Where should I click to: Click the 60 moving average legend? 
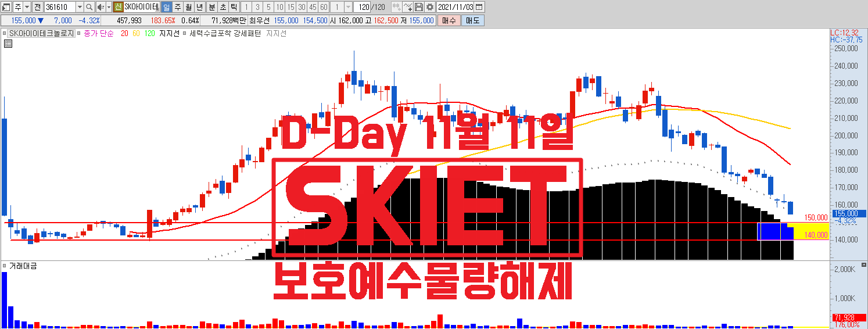point(136,34)
